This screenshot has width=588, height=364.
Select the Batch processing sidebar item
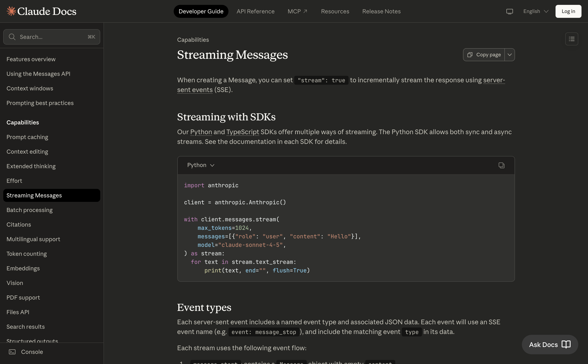click(29, 210)
